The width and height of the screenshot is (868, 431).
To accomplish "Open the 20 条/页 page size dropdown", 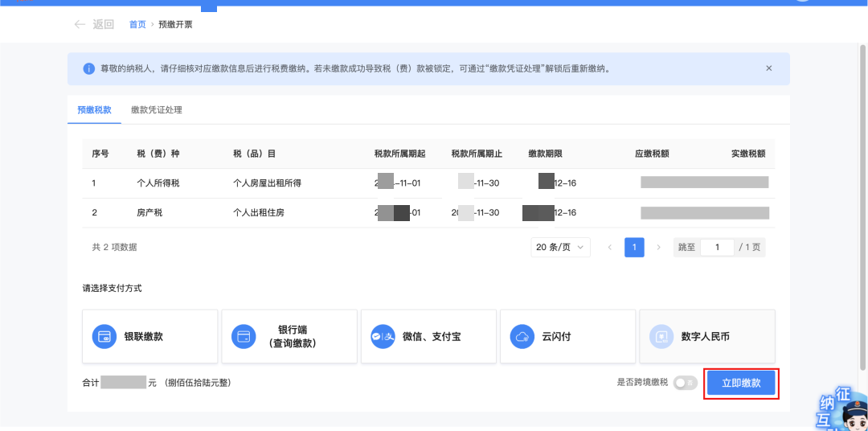I will [x=560, y=247].
